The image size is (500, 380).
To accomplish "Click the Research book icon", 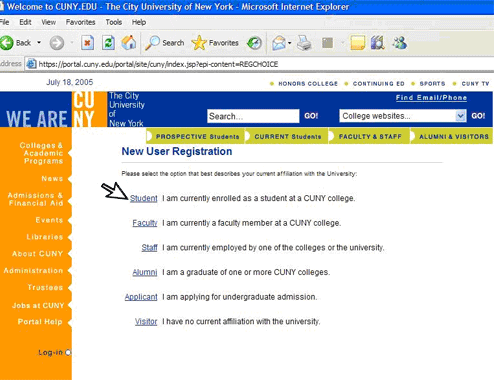I will click(x=378, y=43).
